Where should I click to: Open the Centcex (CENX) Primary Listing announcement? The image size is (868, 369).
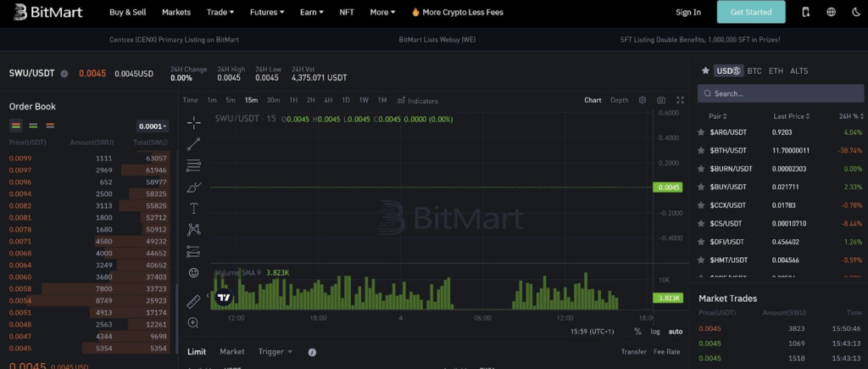point(175,40)
